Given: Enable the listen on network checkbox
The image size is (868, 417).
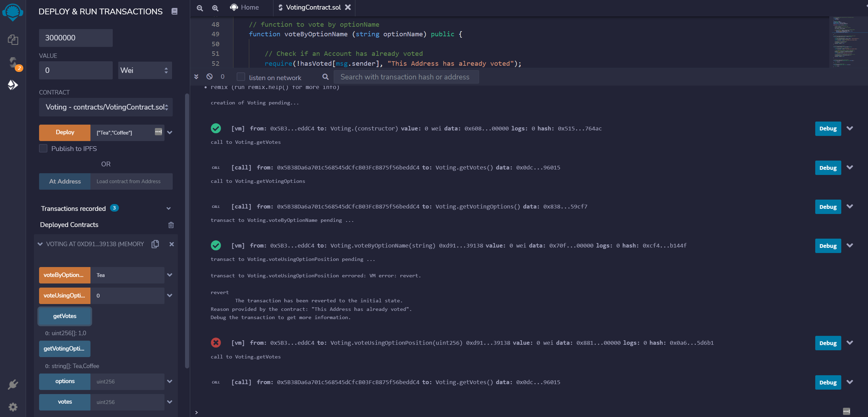Looking at the screenshot, I should (x=241, y=77).
